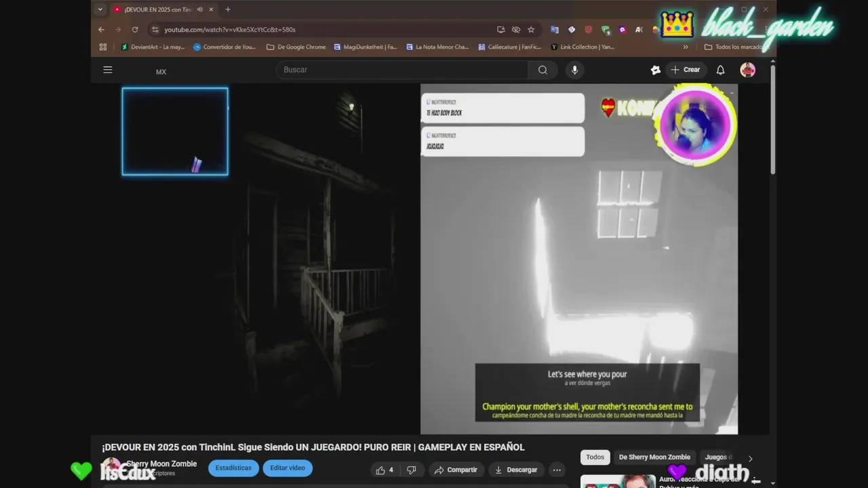Open the DeviantArt bookmark

(x=153, y=47)
